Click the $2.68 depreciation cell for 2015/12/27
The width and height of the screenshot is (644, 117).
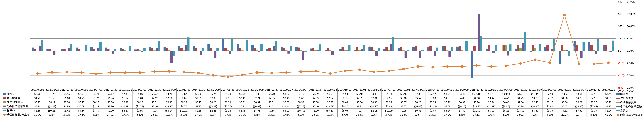(301, 98)
